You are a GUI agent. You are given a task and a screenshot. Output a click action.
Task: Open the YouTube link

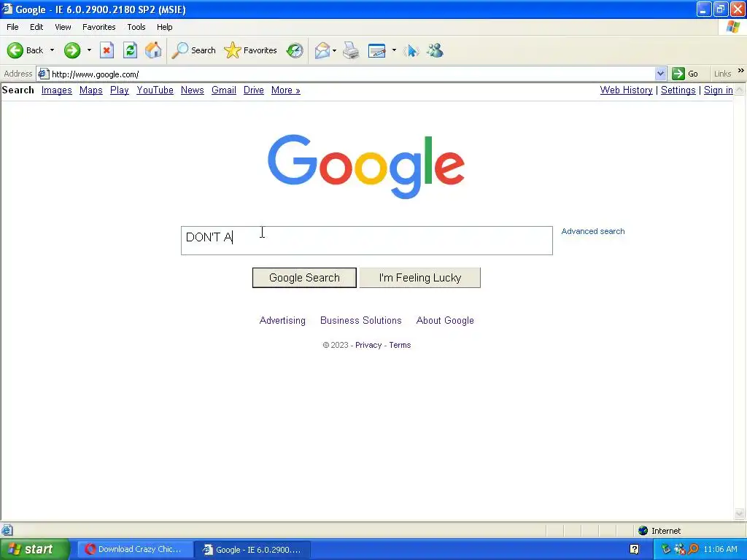coord(155,90)
